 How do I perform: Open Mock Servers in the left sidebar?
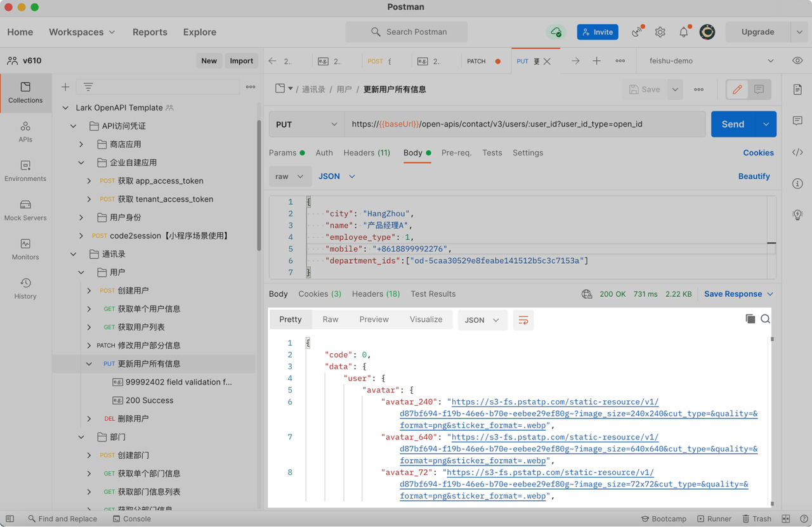pos(25,209)
